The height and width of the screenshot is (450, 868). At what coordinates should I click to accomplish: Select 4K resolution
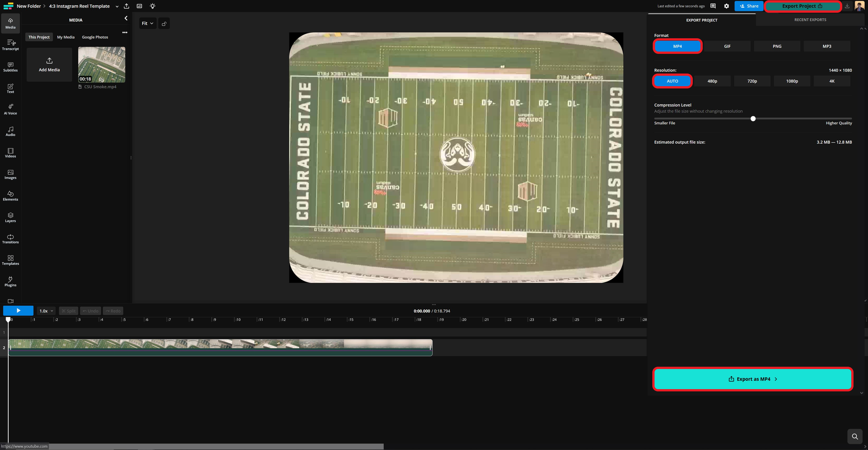832,81
